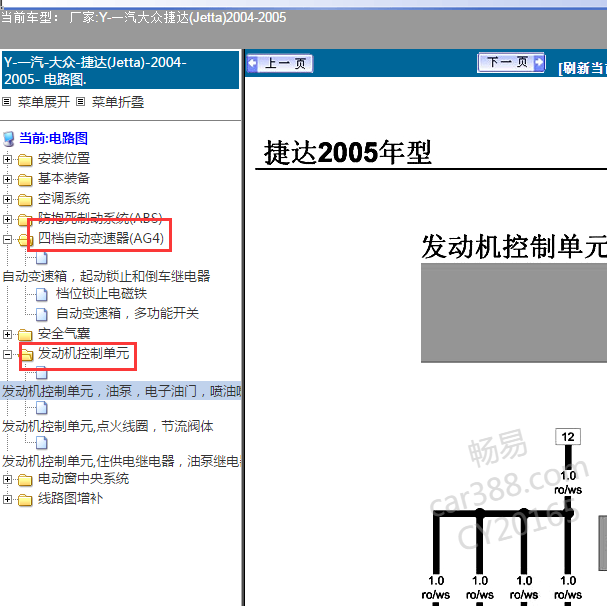Open the 当前:电路图 link

click(x=53, y=138)
